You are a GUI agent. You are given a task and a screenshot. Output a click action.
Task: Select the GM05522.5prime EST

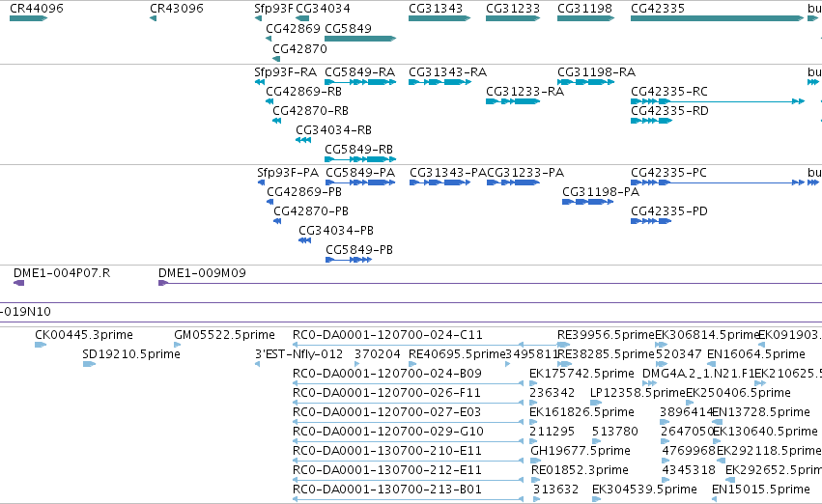(177, 345)
